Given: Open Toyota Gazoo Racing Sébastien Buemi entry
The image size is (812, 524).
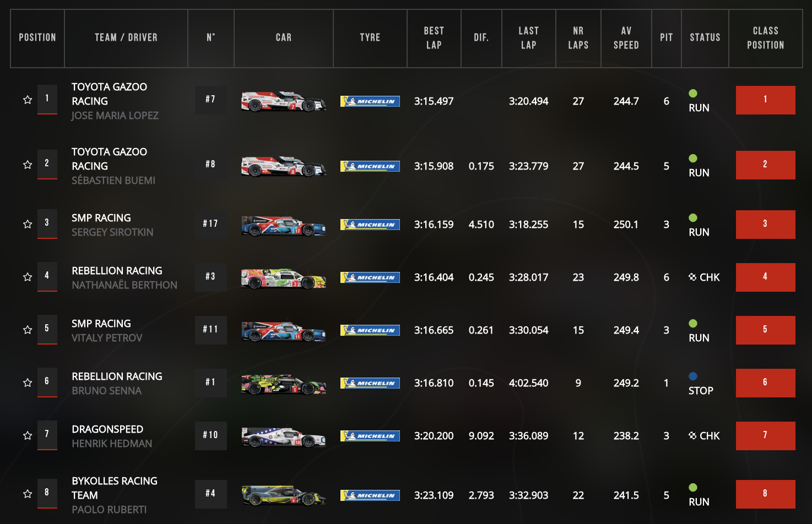Looking at the screenshot, I should point(113,166).
